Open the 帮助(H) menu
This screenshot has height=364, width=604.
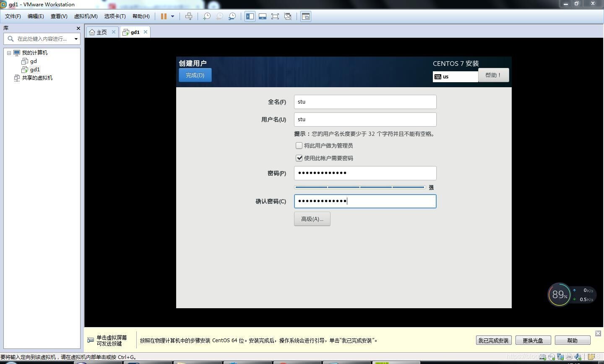click(141, 16)
